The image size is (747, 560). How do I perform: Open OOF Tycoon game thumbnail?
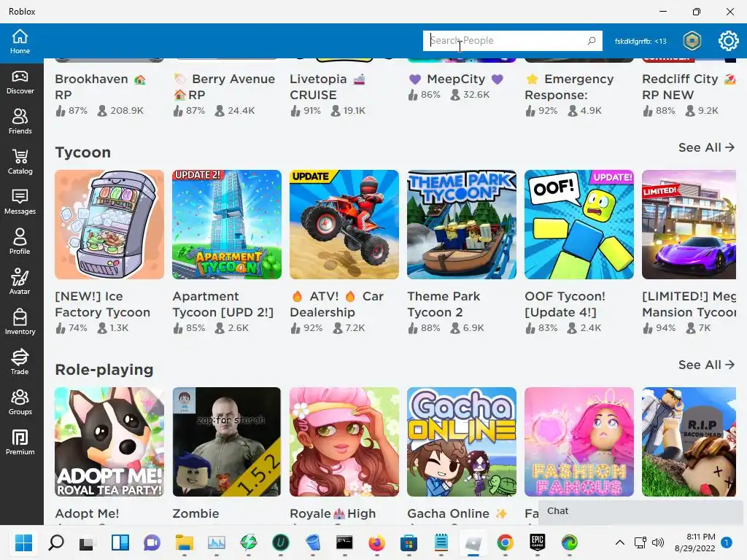[578, 225]
